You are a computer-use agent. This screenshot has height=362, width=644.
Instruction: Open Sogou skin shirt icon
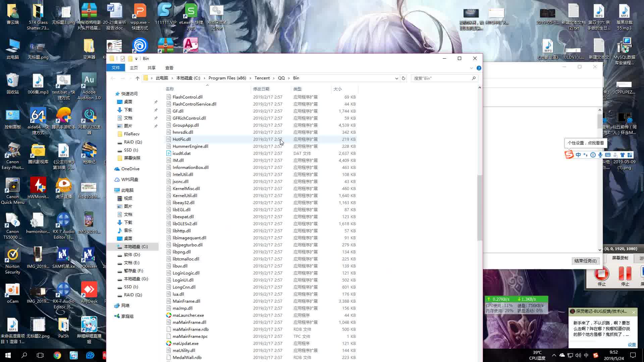tap(623, 155)
